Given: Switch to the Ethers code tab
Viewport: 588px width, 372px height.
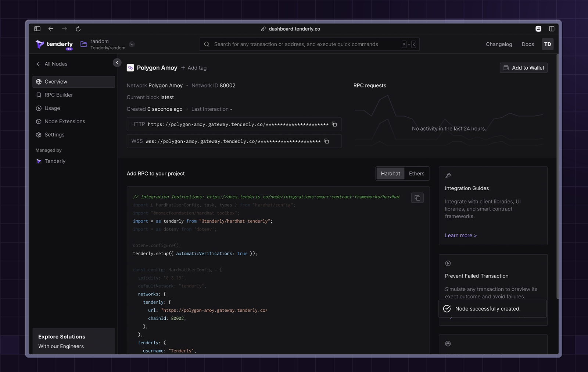Looking at the screenshot, I should [x=416, y=174].
